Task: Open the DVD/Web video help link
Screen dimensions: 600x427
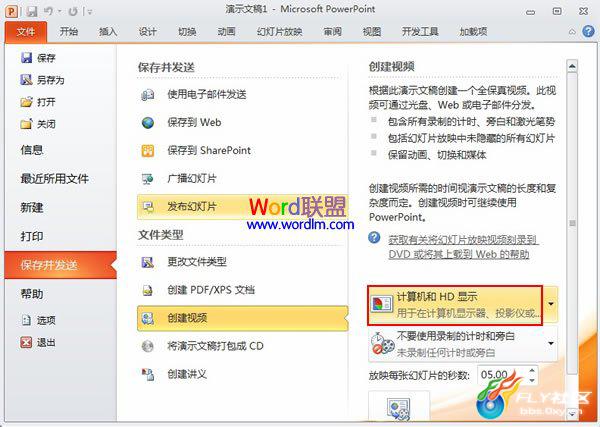Action: (x=463, y=247)
